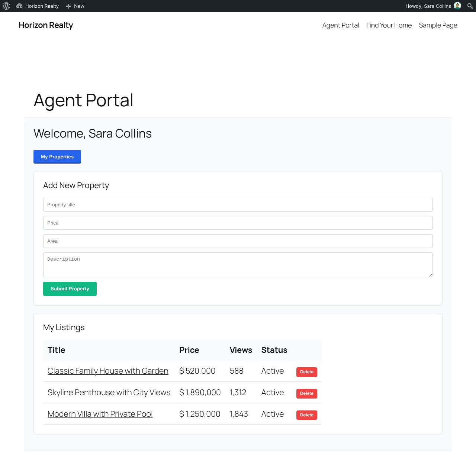
Task: Select the Area input field
Action: (238, 241)
